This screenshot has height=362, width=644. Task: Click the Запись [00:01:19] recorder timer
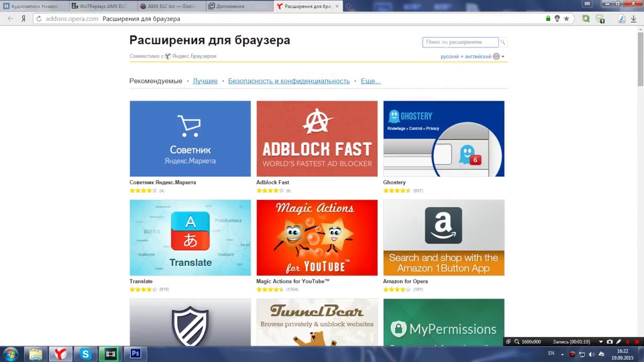coord(572,342)
